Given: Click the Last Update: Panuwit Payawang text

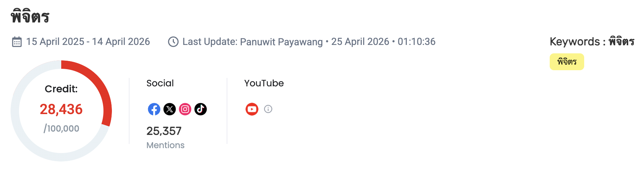Looking at the screenshot, I should (x=252, y=42).
